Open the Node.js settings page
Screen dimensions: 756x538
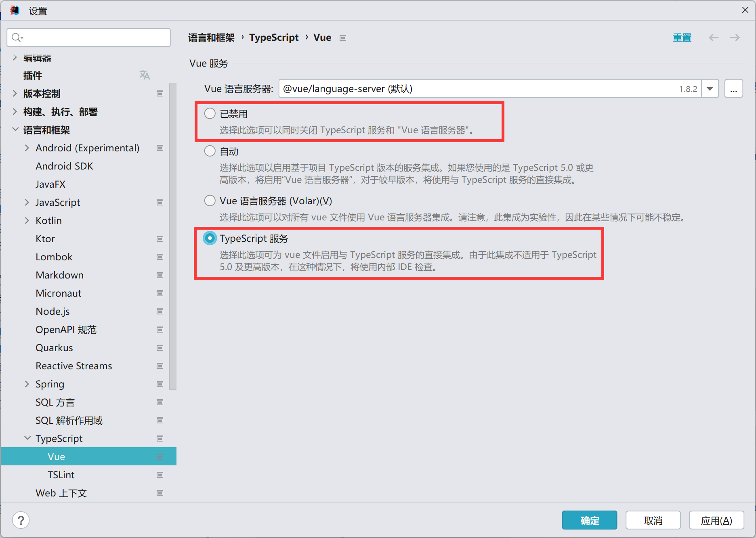pos(52,311)
